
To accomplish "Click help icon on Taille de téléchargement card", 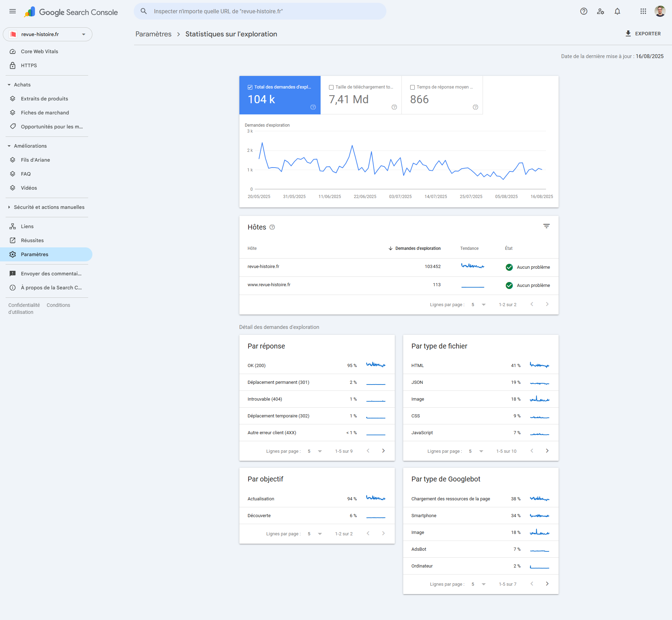I will 394,107.
